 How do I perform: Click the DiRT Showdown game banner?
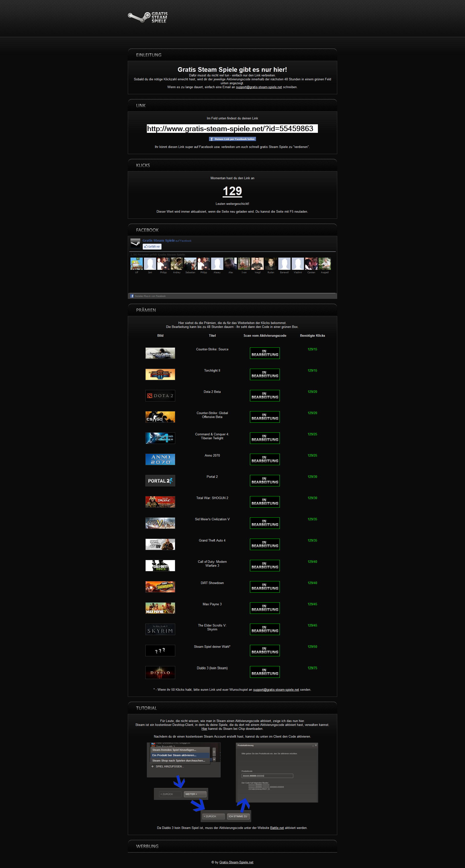[x=160, y=587]
